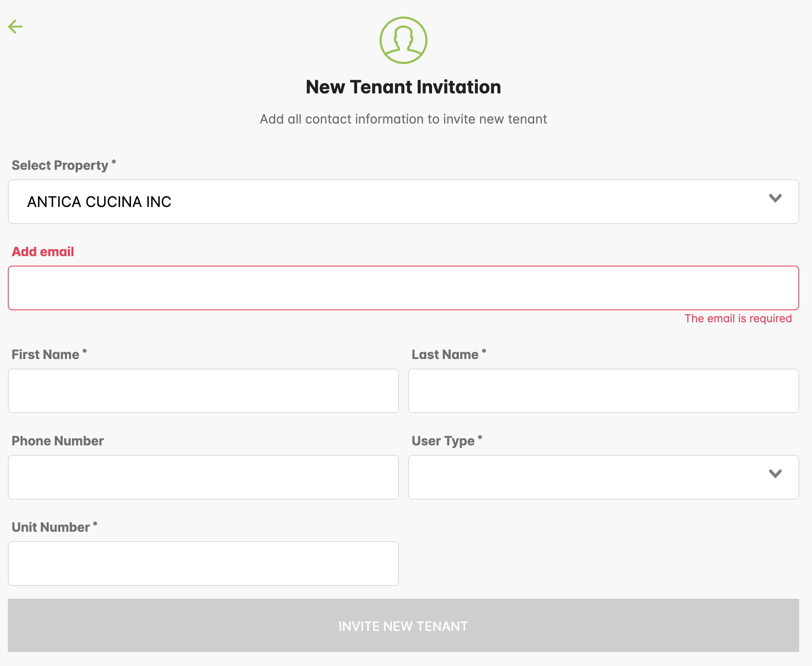Click the Add email input field
Viewport: 812px width, 666px height.
[403, 288]
